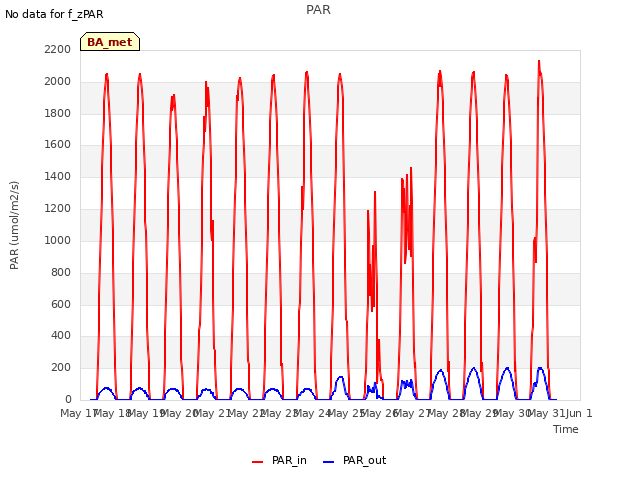The image size is (640, 480).
Task: Click the 1200 y-axis tick label
Action: click(x=58, y=208)
